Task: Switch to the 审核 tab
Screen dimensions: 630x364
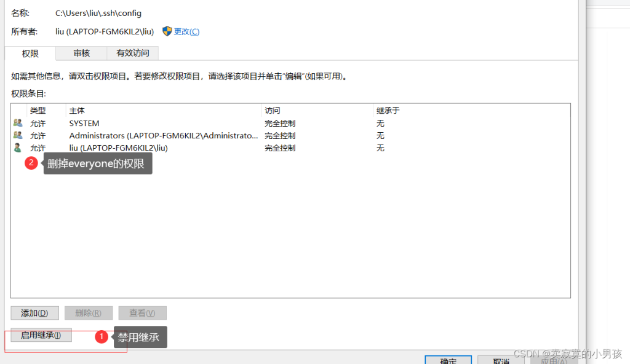Action: 81,53
